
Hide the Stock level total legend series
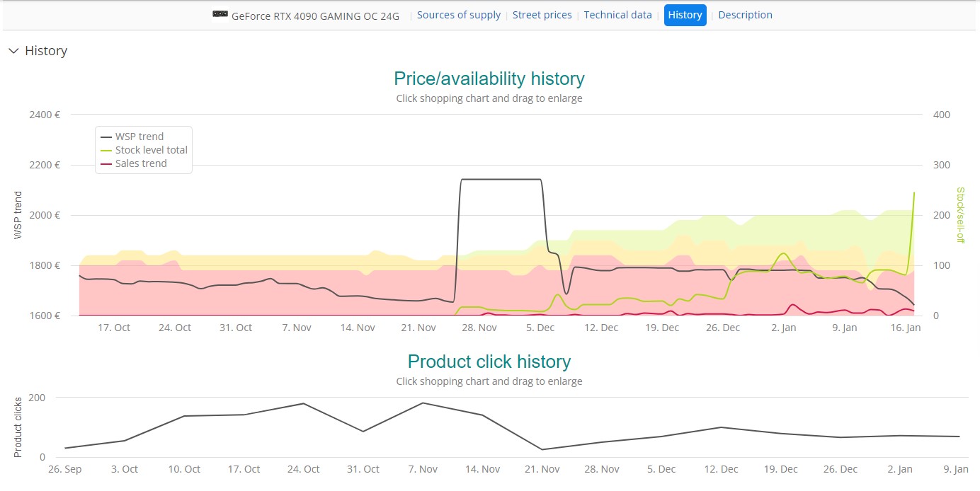tap(151, 150)
